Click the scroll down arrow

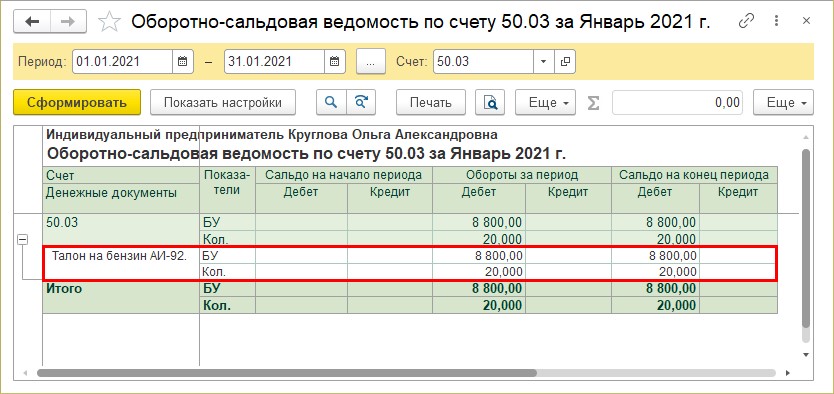pos(806,354)
